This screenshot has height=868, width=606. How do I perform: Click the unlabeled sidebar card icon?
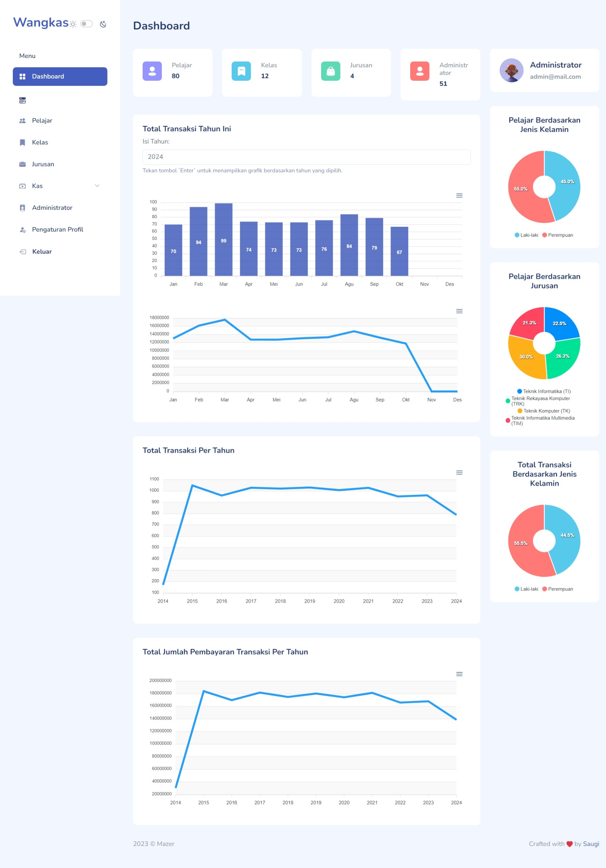[x=22, y=100]
